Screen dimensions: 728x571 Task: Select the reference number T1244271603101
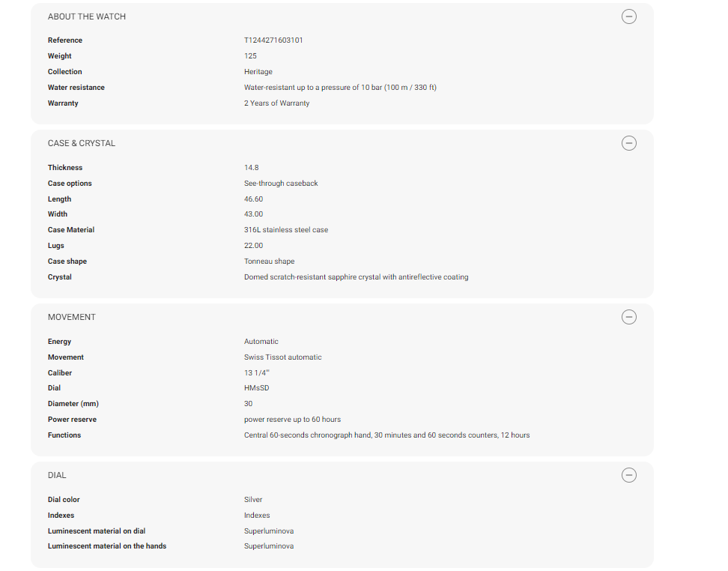273,40
